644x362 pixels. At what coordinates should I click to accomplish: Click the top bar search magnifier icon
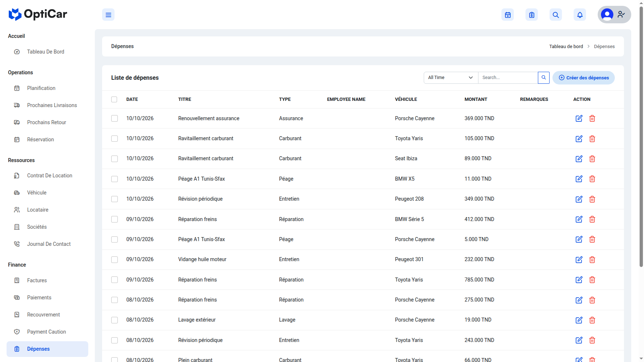point(556,15)
